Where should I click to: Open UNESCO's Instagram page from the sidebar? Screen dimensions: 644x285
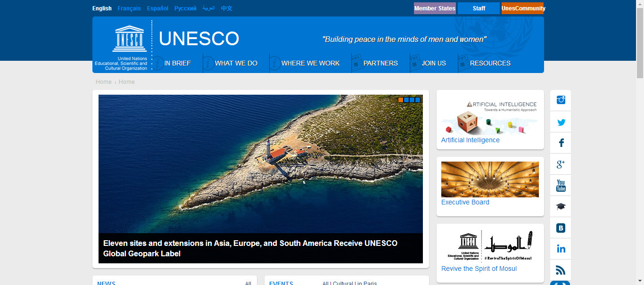point(561,100)
